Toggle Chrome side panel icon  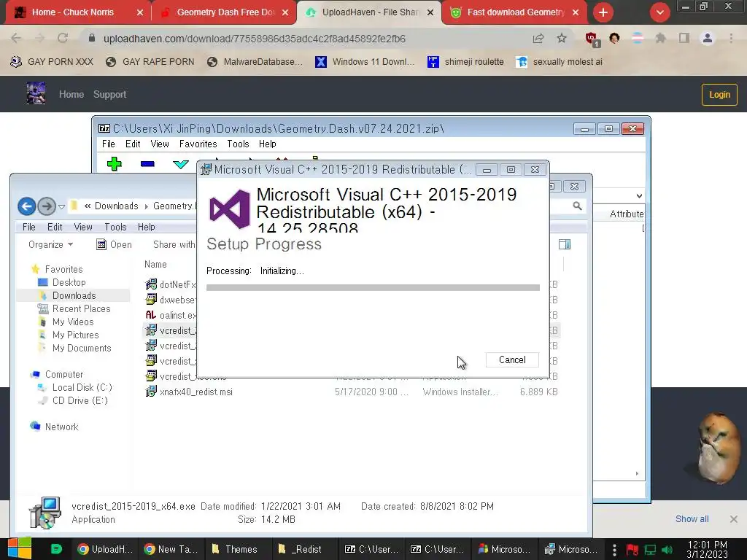(684, 38)
